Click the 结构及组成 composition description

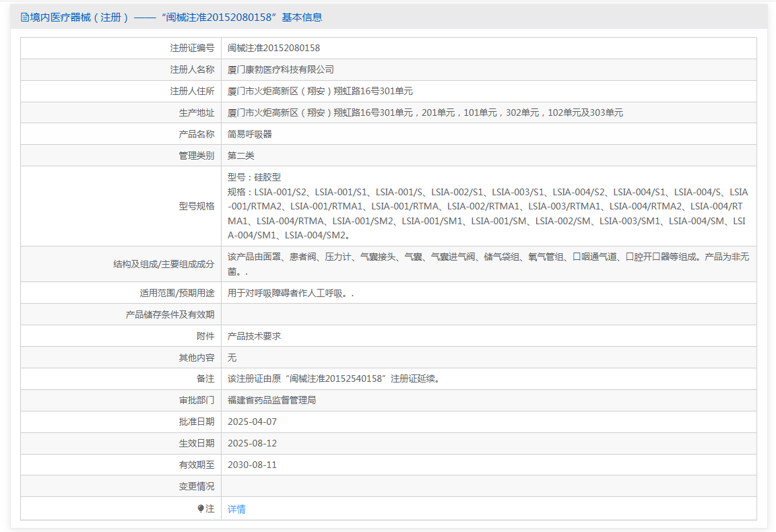pos(488,264)
